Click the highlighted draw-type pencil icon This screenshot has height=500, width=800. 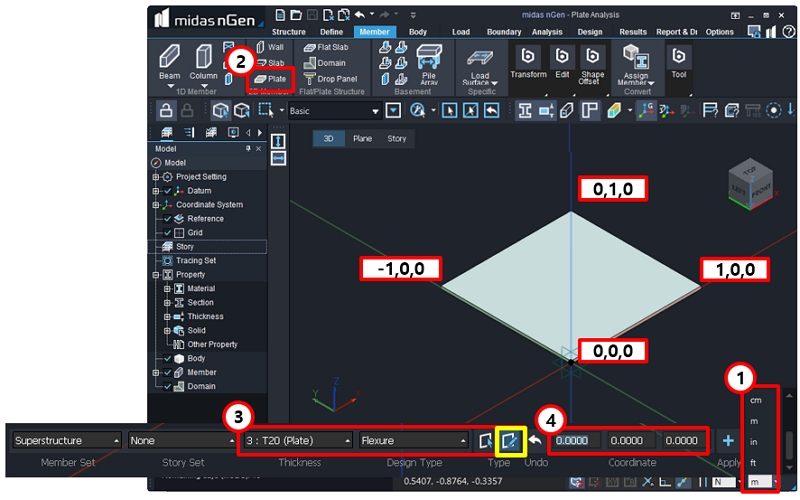pos(510,441)
